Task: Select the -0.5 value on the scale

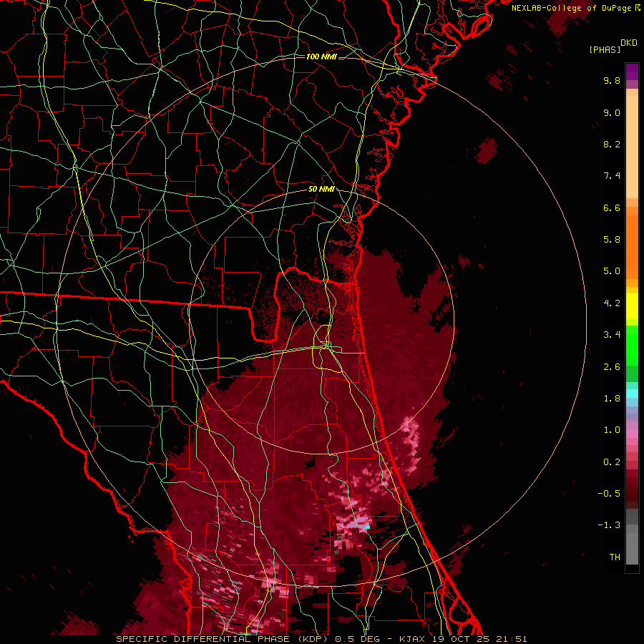Action: pos(609,494)
